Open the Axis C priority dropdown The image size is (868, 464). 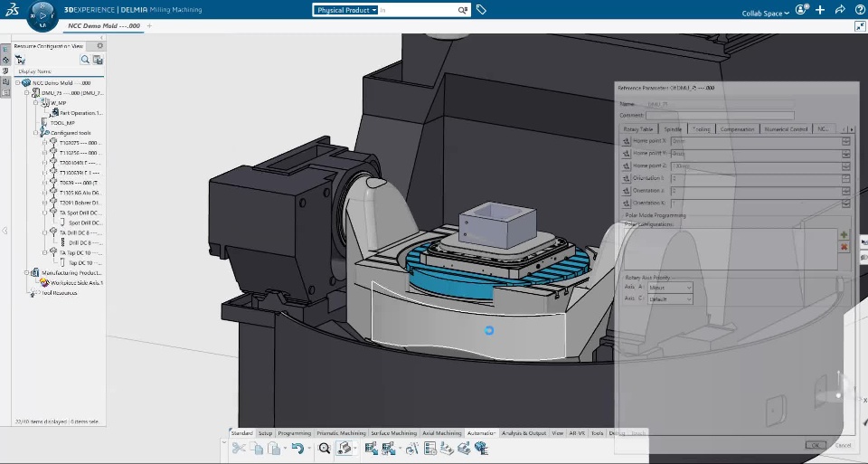pyautogui.click(x=670, y=299)
